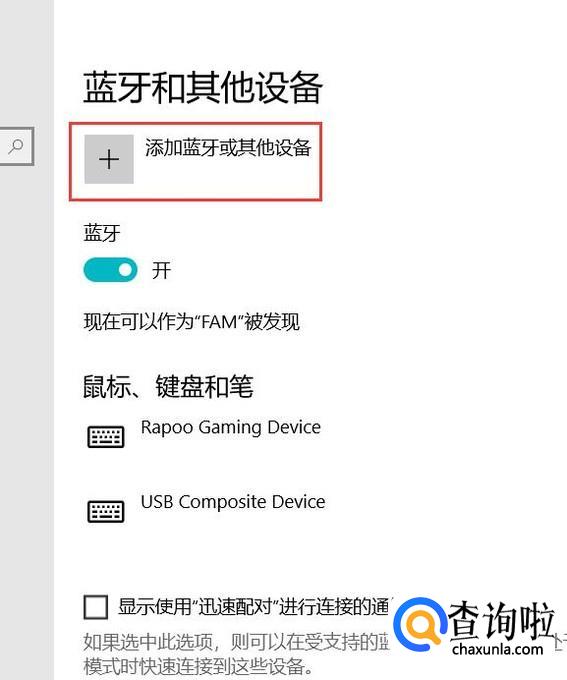The image size is (567, 680).
Task: Open the Rapoo Gaming Device entry
Action: [231, 428]
